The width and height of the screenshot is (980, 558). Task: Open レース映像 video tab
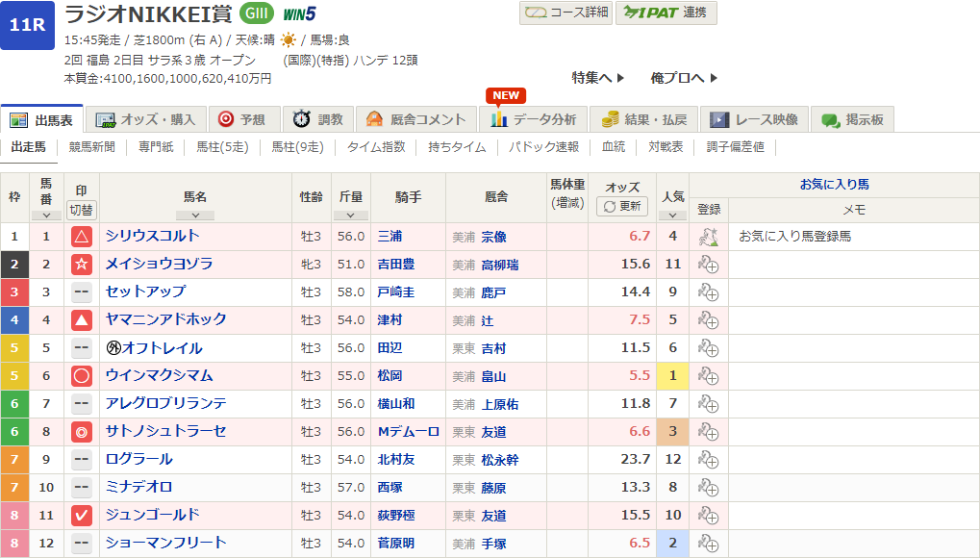tap(754, 119)
